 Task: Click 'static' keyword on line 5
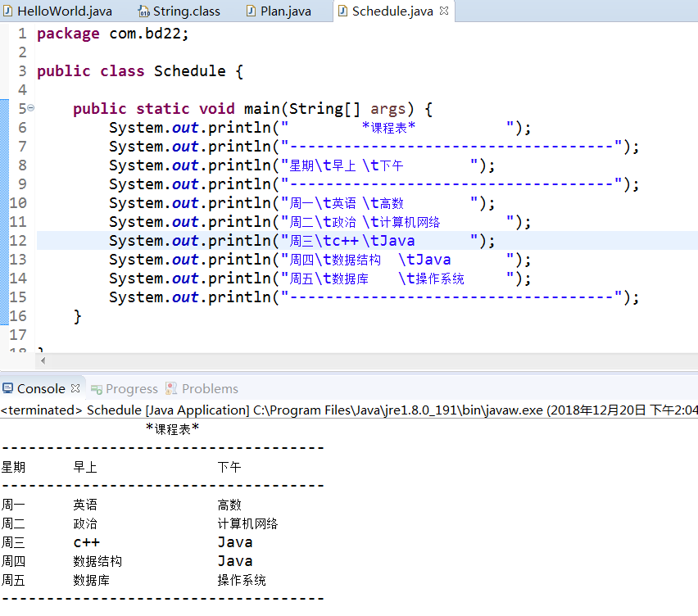tap(163, 109)
